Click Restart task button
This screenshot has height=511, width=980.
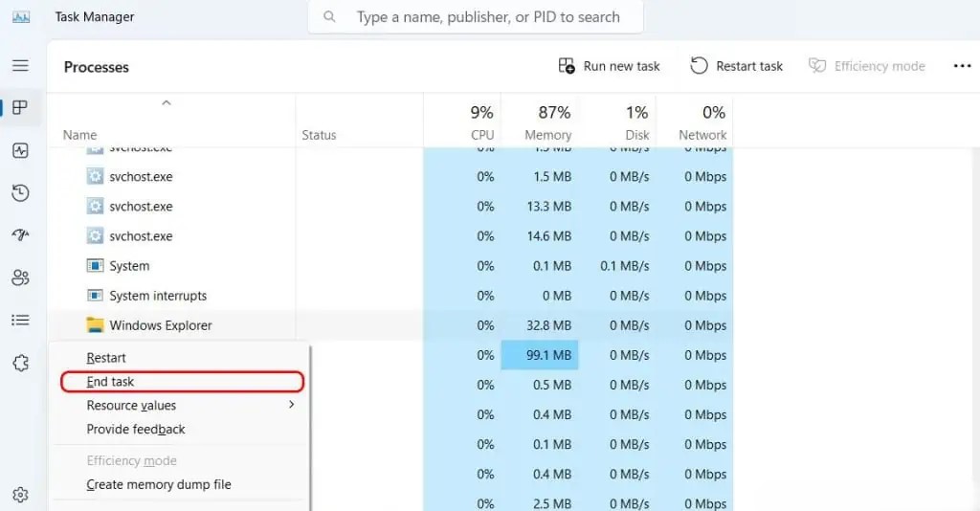point(736,66)
